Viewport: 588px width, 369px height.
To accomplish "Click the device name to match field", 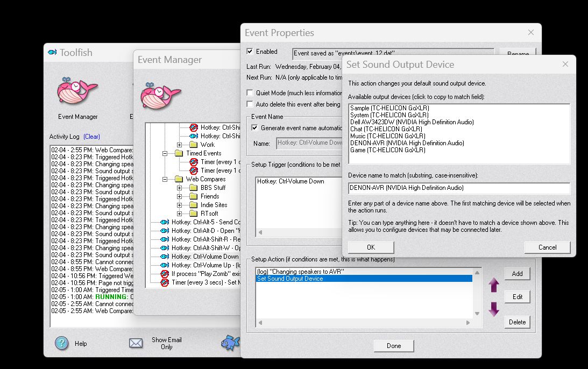I will click(459, 188).
